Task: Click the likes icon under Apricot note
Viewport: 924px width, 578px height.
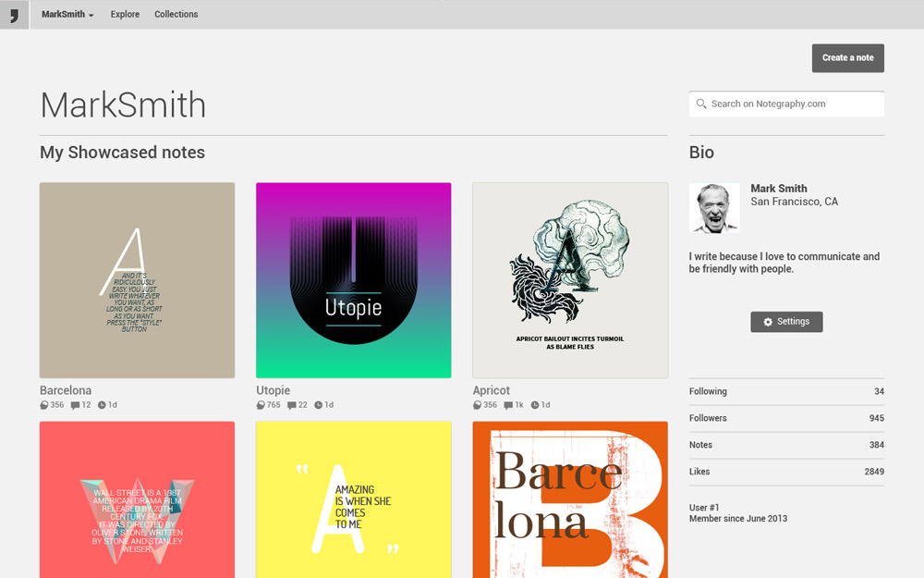Action: point(477,405)
